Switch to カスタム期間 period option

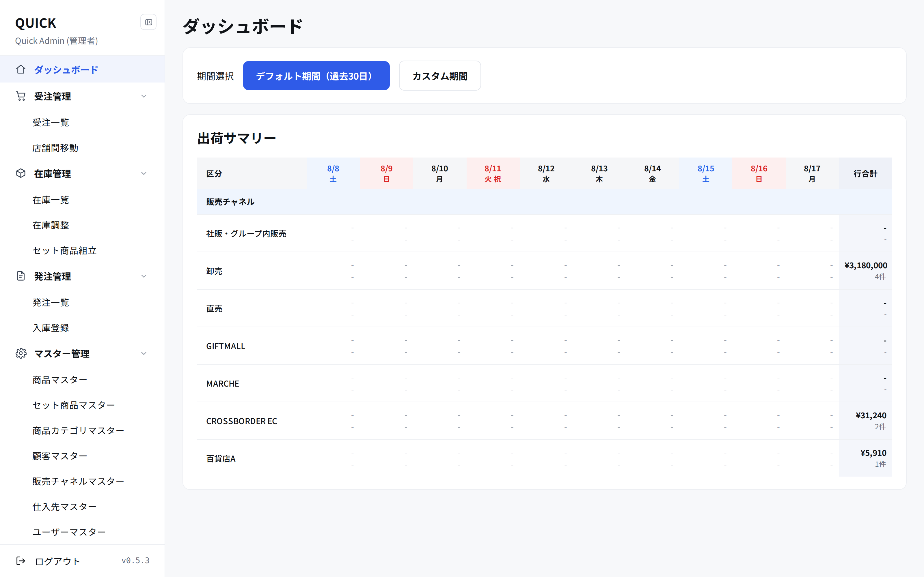[x=440, y=76]
